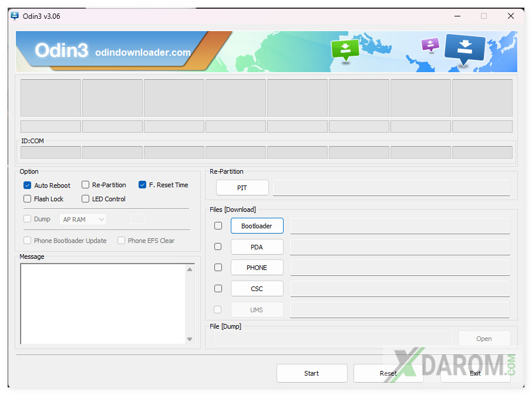The image size is (532, 395).
Task: Uncheck the Auto Reboot option
Action: (27, 185)
